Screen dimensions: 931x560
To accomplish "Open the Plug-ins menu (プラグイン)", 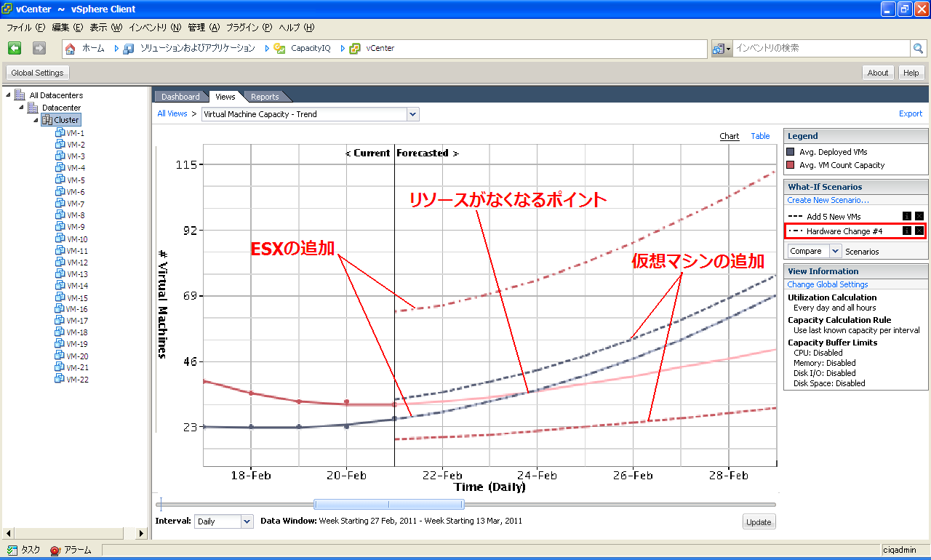I will click(249, 28).
